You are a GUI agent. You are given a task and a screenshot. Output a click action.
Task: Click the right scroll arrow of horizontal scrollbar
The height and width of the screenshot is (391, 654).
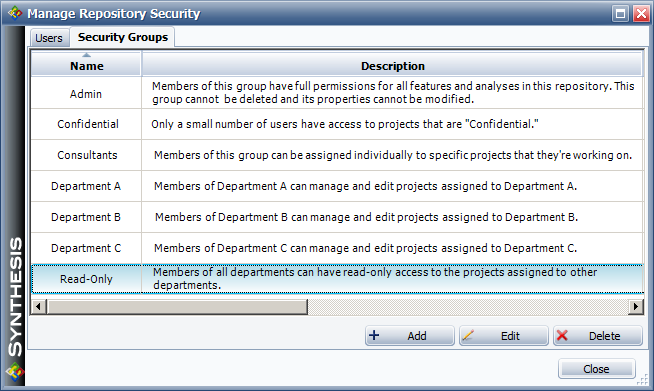635,307
